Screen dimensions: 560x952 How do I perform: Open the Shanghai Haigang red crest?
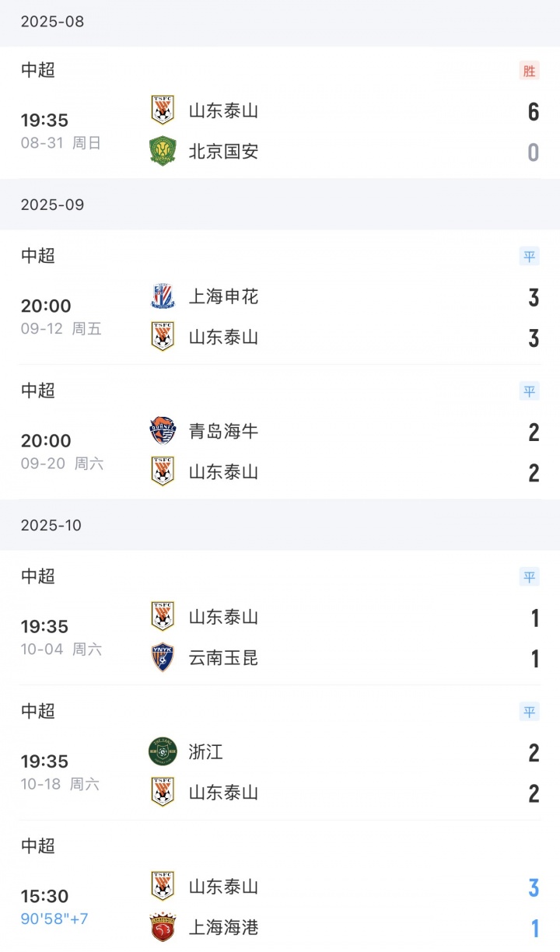(163, 927)
